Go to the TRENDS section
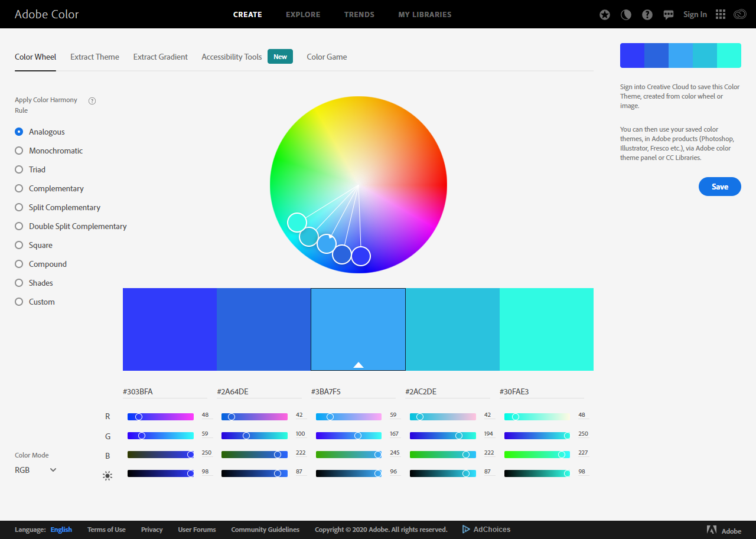 click(x=359, y=15)
